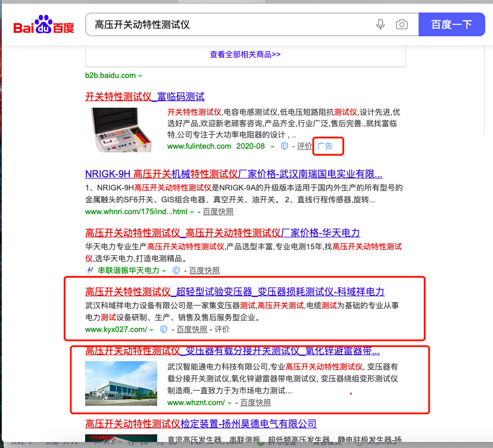Open www.kyx027.com URL link
This screenshot has width=493, height=448.
pos(116,329)
